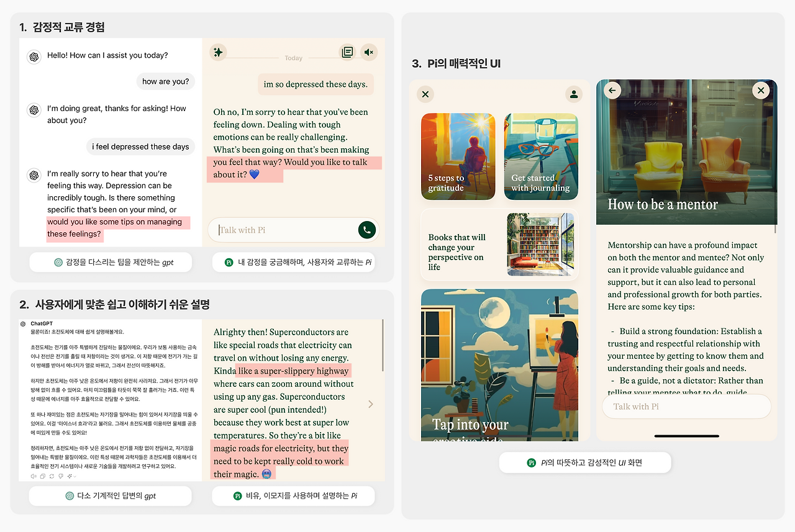Click the "i feel depressed these days" bubble
Viewport: 795px width, 532px height.
[140, 147]
